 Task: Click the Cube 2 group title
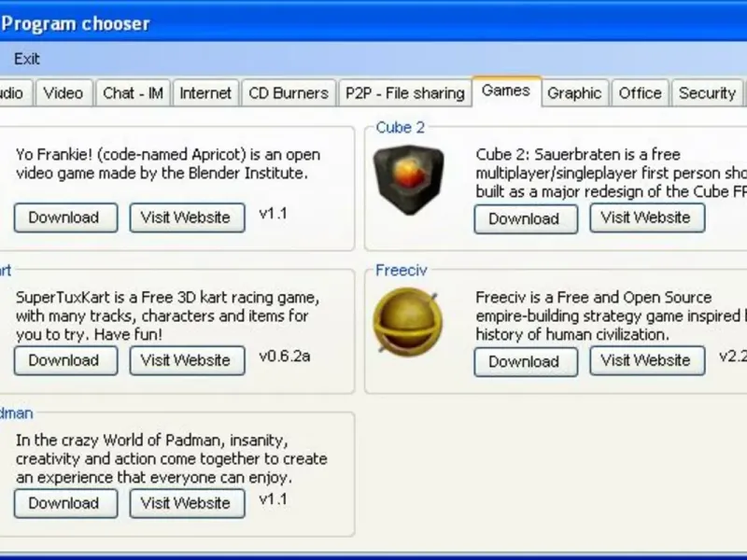click(x=401, y=128)
